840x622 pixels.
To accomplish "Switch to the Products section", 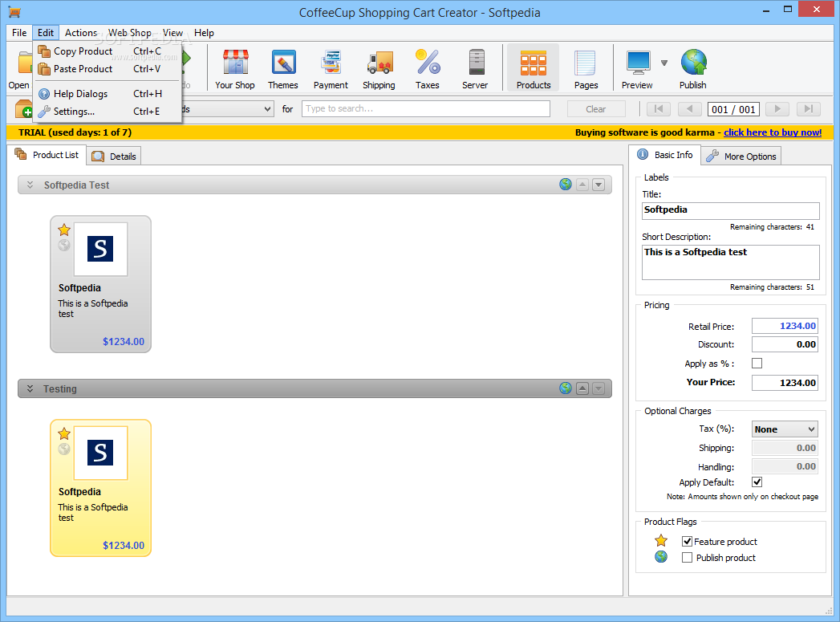I will 533,68.
